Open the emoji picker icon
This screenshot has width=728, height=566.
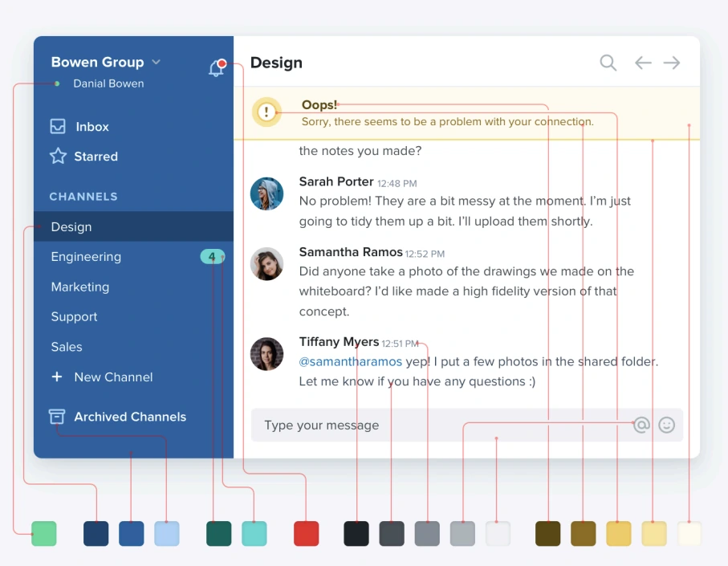tap(667, 425)
